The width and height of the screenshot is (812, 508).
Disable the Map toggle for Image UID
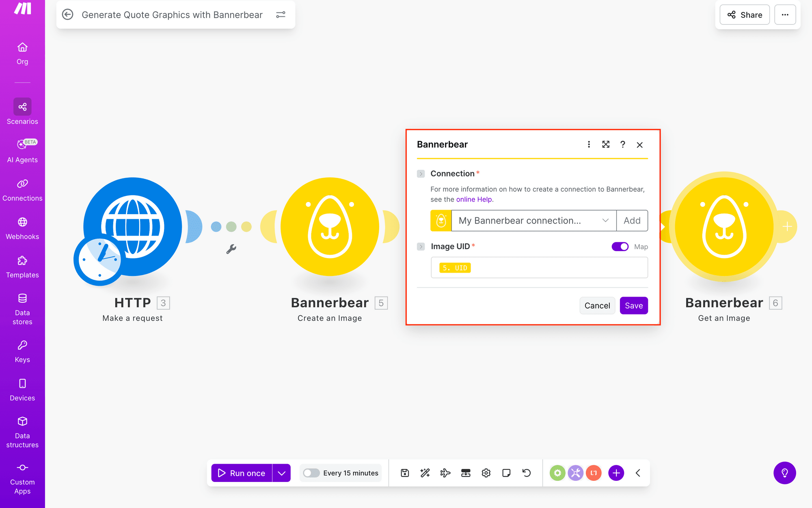pyautogui.click(x=620, y=247)
